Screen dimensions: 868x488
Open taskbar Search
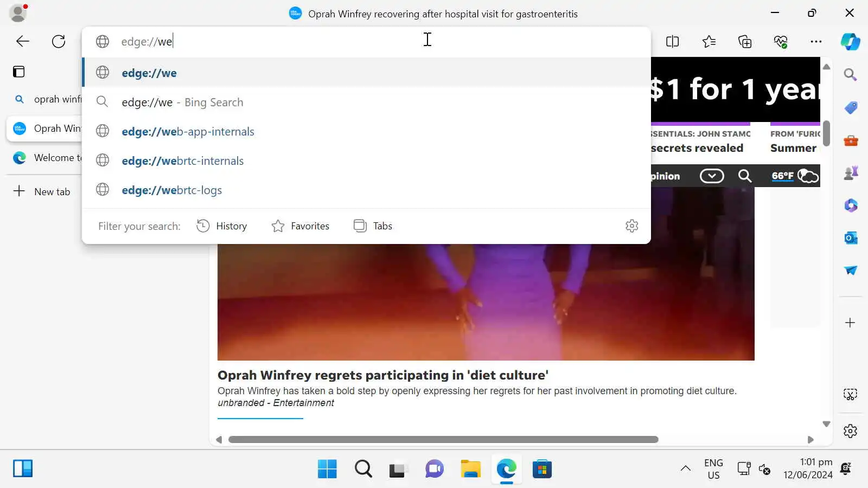point(363,469)
